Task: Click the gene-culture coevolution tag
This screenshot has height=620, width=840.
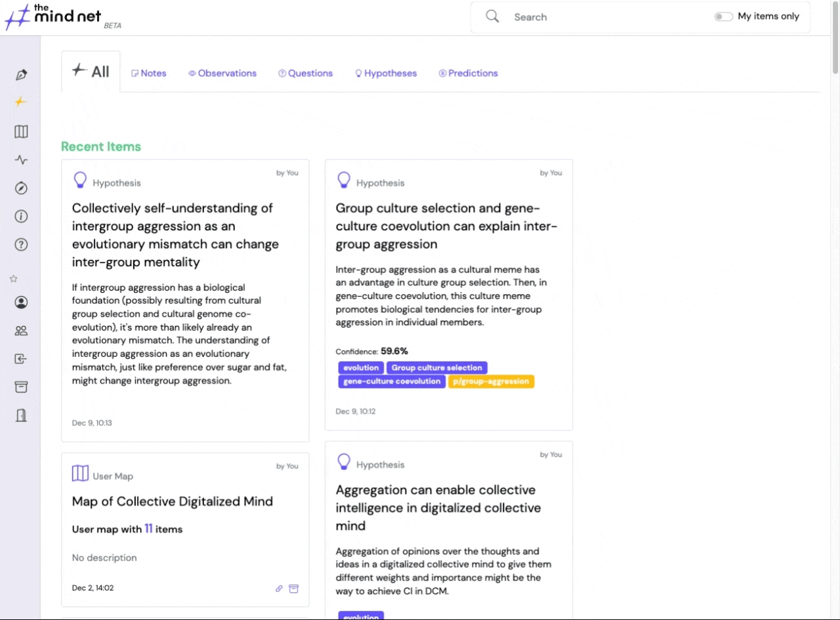Action: (392, 381)
